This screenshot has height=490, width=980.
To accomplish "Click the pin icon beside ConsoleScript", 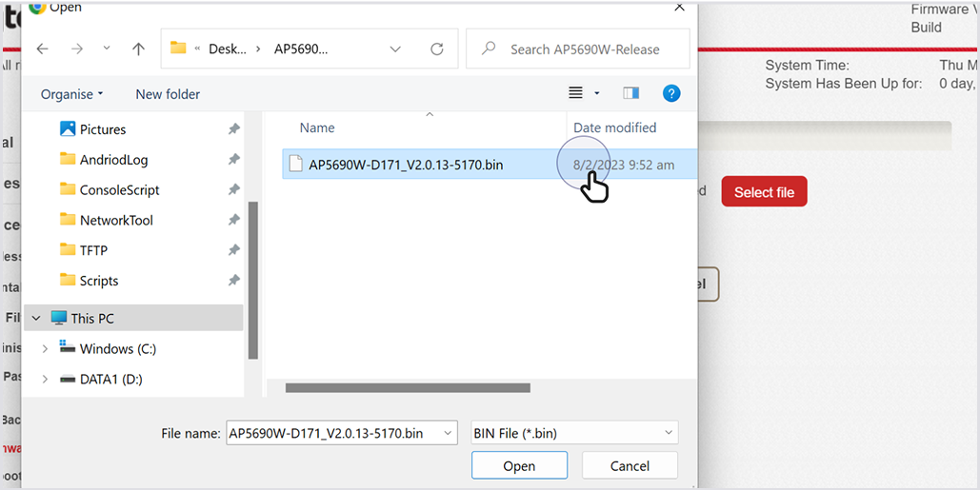I will click(233, 189).
